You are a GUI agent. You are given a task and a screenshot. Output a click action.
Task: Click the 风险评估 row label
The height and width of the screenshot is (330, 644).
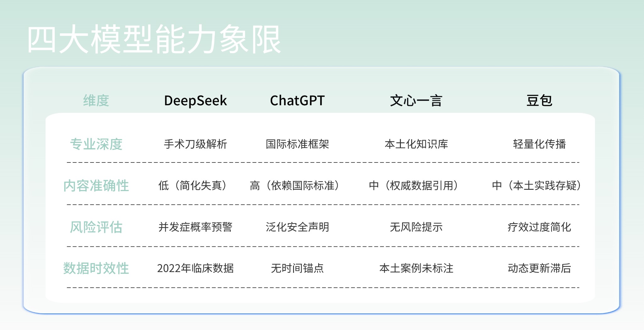click(96, 227)
